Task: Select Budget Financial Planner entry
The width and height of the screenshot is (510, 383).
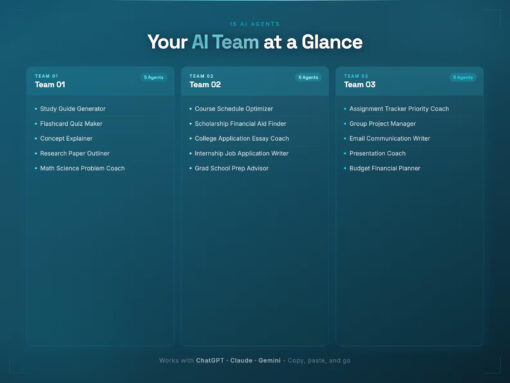Action: 385,168
